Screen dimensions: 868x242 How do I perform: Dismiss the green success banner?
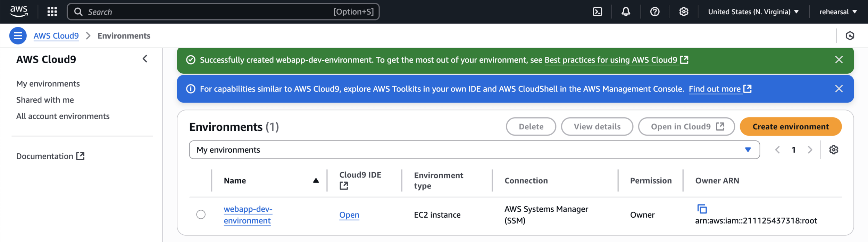[x=838, y=60]
